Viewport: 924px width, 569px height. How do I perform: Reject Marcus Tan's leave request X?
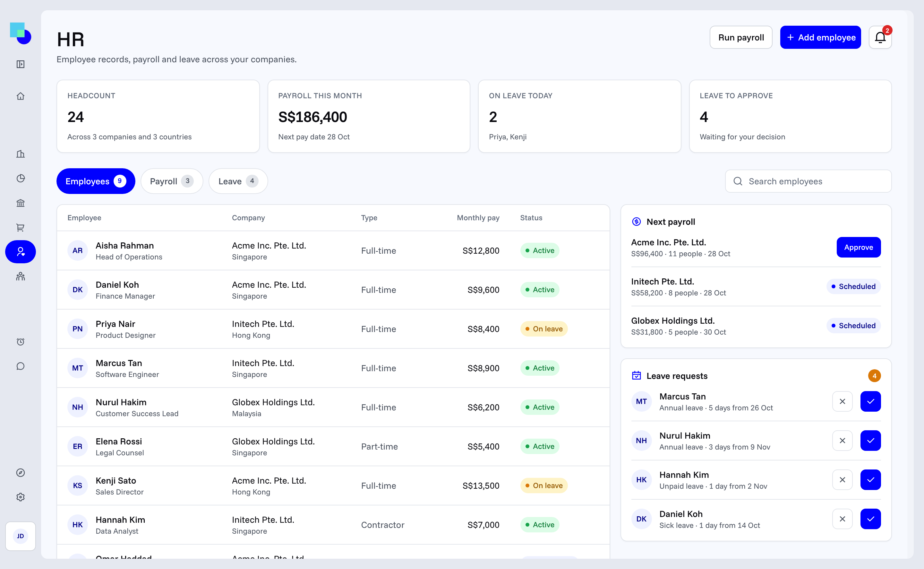click(x=843, y=401)
